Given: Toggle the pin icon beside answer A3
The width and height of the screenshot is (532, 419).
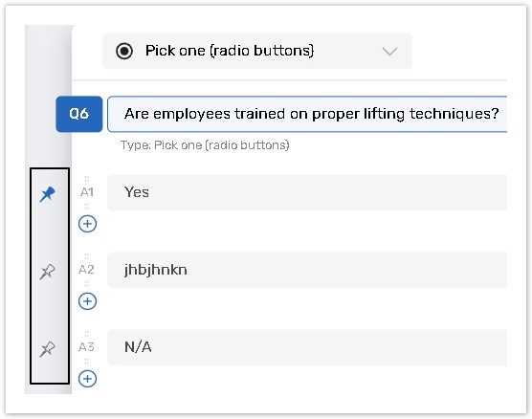Looking at the screenshot, I should [x=47, y=349].
